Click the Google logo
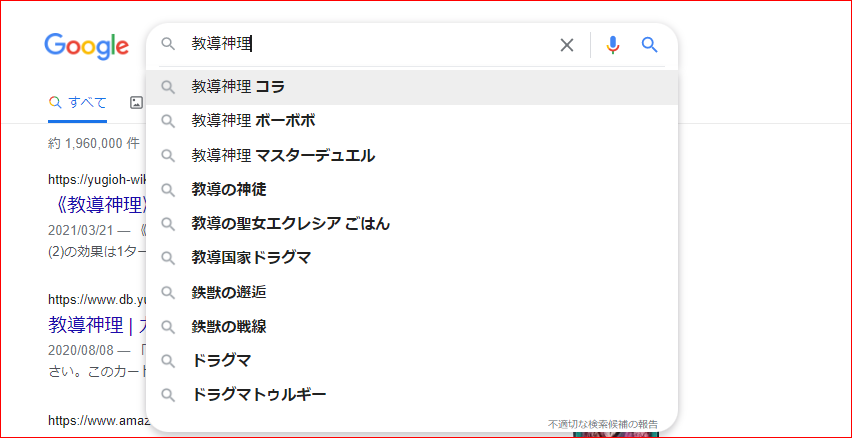 [86, 46]
